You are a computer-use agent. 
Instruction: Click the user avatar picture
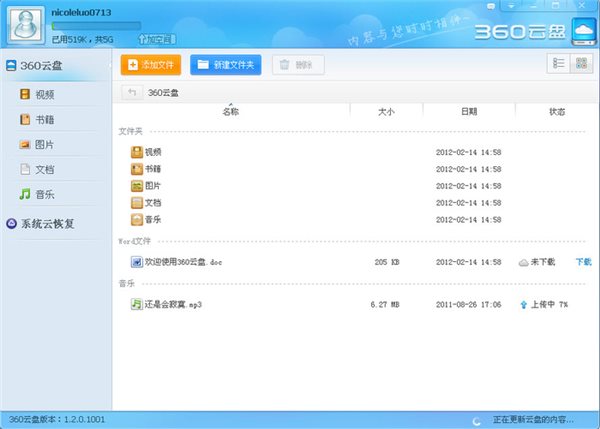coord(26,24)
